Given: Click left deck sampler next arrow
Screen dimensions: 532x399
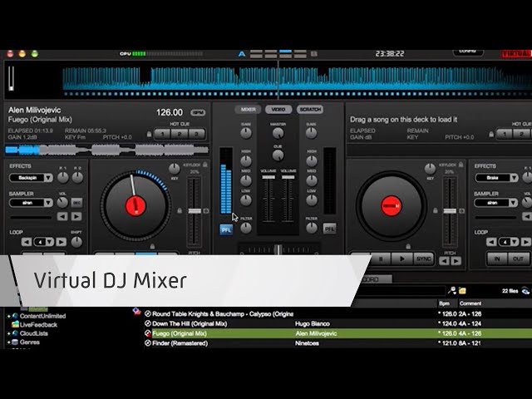Looking at the screenshot, I should (76, 216).
